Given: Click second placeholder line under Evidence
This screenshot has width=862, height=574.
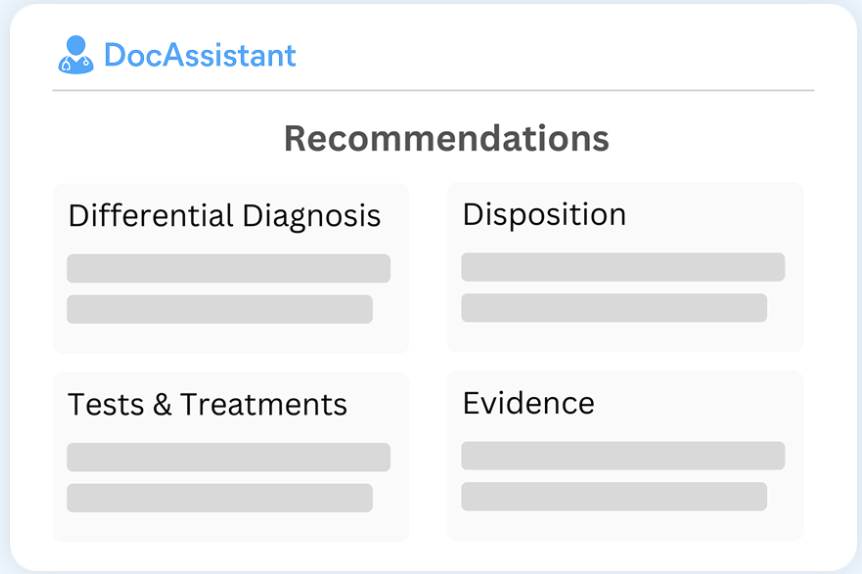Looking at the screenshot, I should click(614, 497).
